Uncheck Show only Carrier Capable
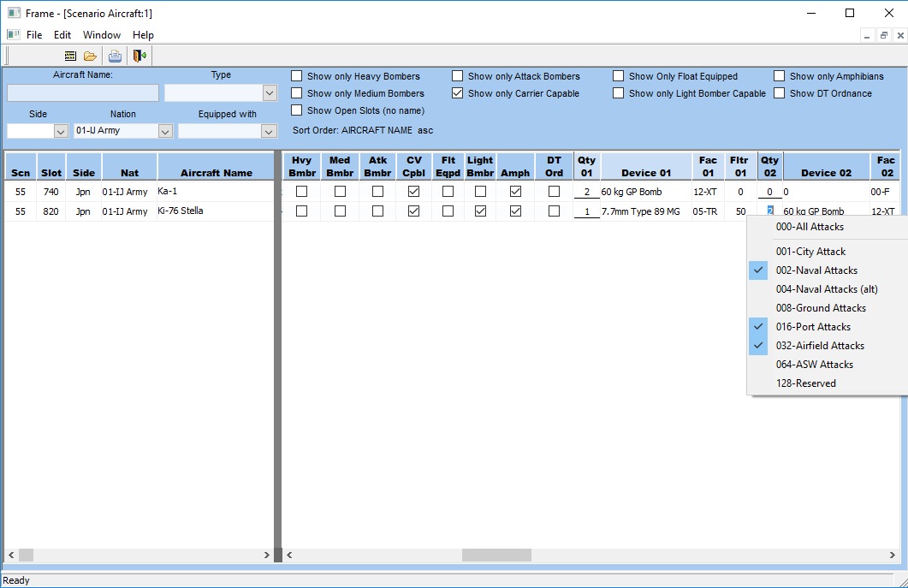The image size is (908, 588). click(458, 92)
